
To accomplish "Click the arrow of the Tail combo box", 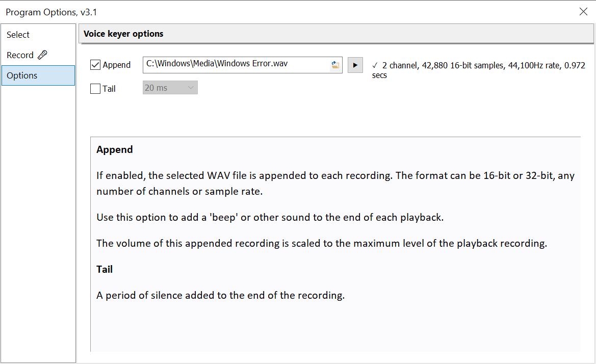I will tap(191, 88).
